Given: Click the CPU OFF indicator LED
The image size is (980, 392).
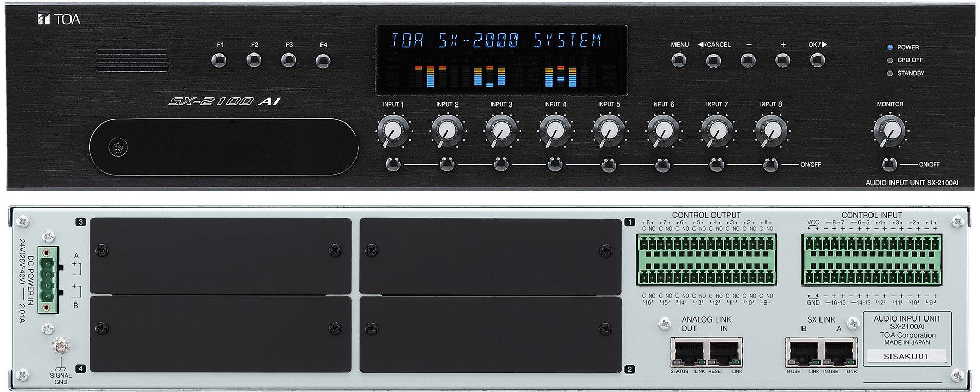Looking at the screenshot, I should click(890, 60).
